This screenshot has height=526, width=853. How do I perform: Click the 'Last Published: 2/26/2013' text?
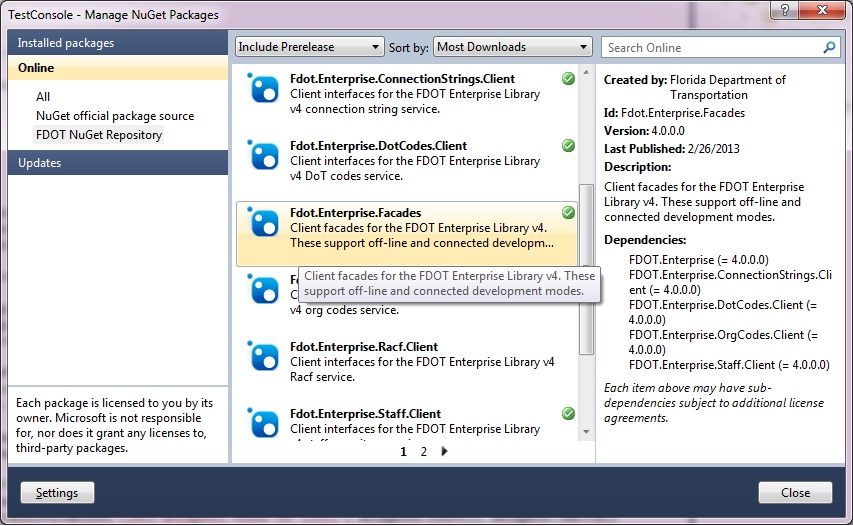point(672,149)
